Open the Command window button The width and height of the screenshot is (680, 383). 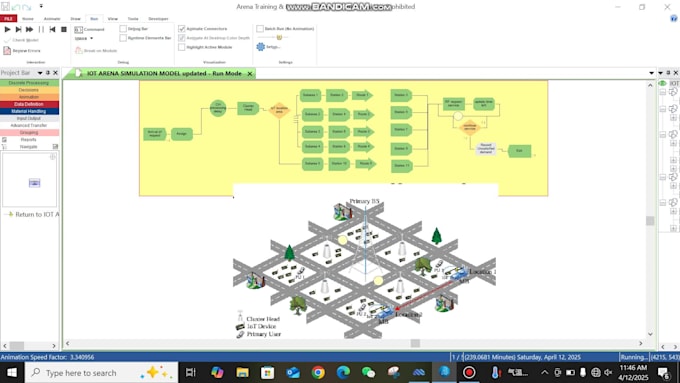pyautogui.click(x=89, y=29)
